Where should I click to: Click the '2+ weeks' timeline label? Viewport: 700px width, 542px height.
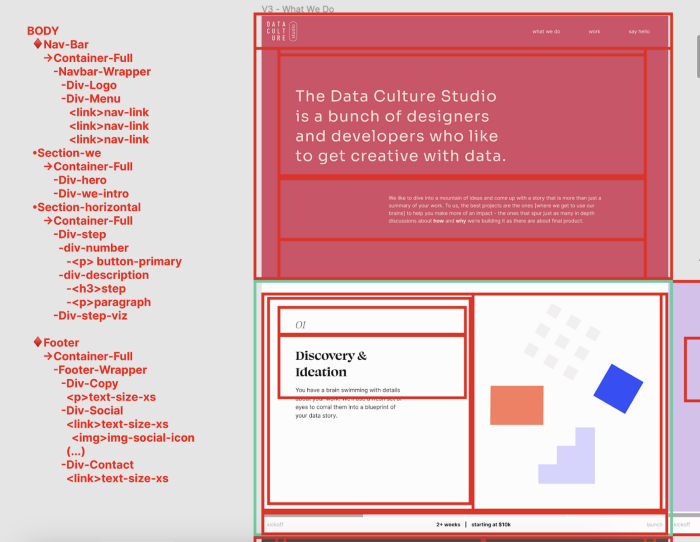(448, 525)
